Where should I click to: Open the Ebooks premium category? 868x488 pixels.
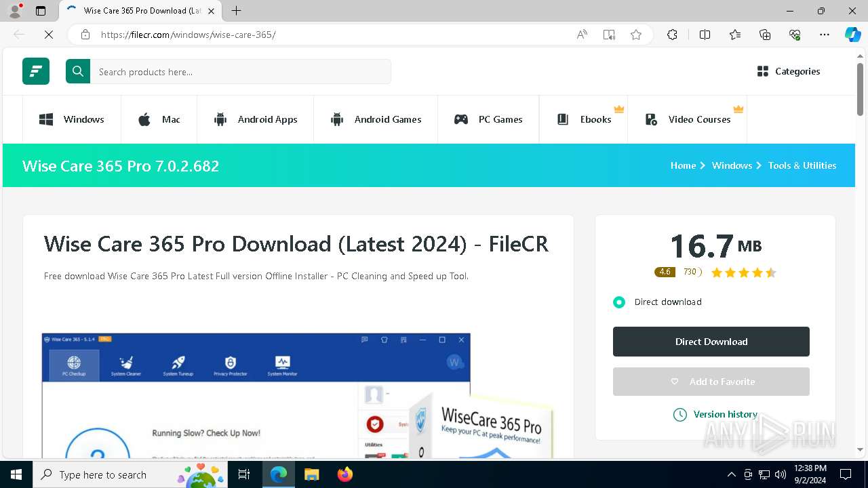tap(584, 119)
